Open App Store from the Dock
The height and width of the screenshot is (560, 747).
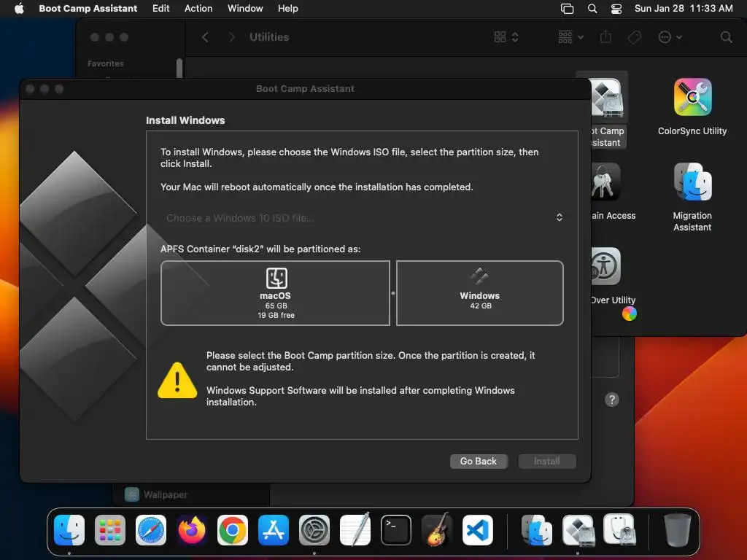coord(274,529)
